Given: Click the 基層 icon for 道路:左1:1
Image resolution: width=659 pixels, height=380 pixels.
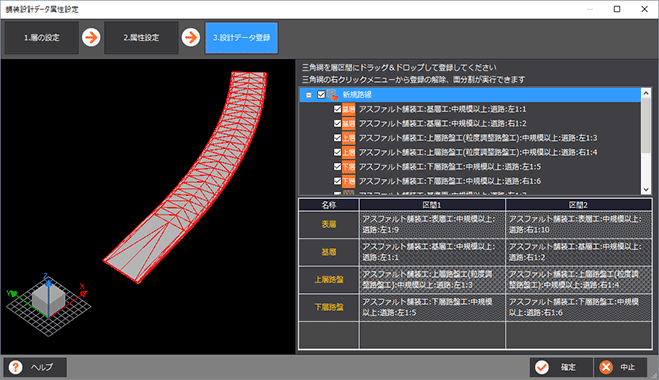Looking at the screenshot, I should coord(348,109).
